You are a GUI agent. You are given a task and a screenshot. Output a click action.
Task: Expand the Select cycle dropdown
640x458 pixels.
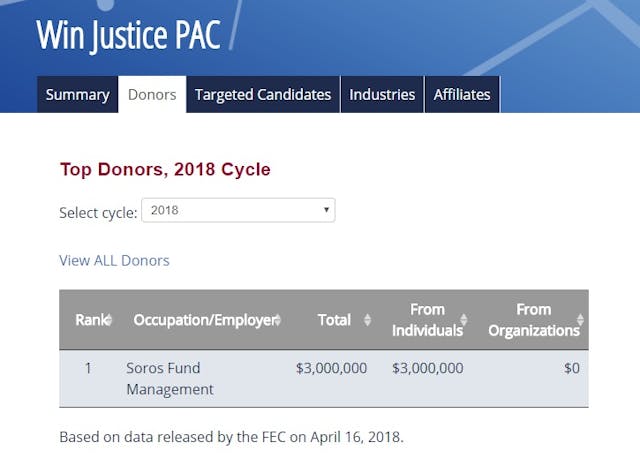tap(238, 211)
